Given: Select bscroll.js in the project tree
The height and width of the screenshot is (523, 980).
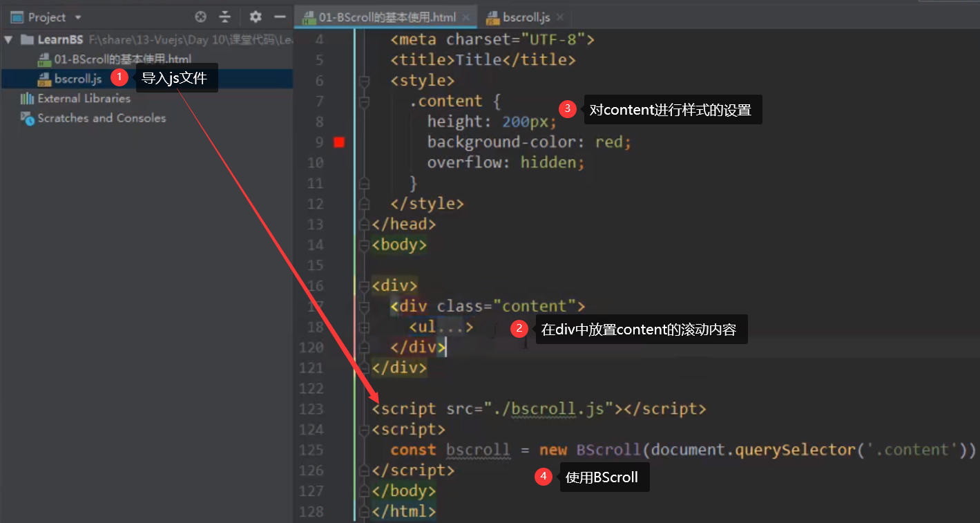Looking at the screenshot, I should click(78, 79).
